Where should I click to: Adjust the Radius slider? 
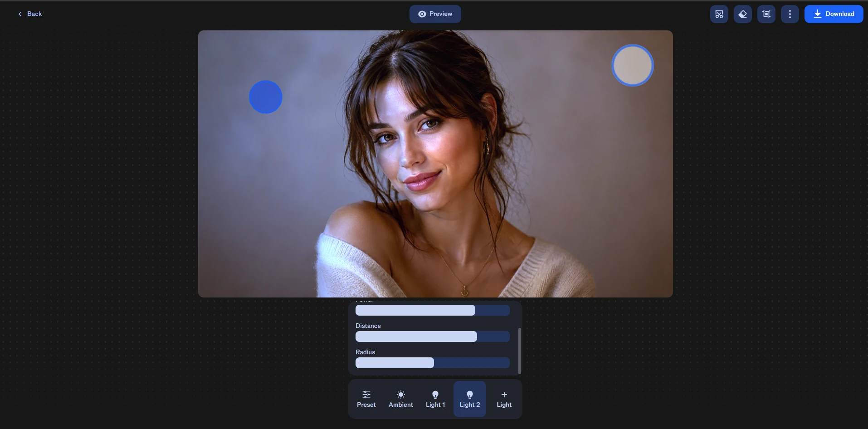coord(433,363)
